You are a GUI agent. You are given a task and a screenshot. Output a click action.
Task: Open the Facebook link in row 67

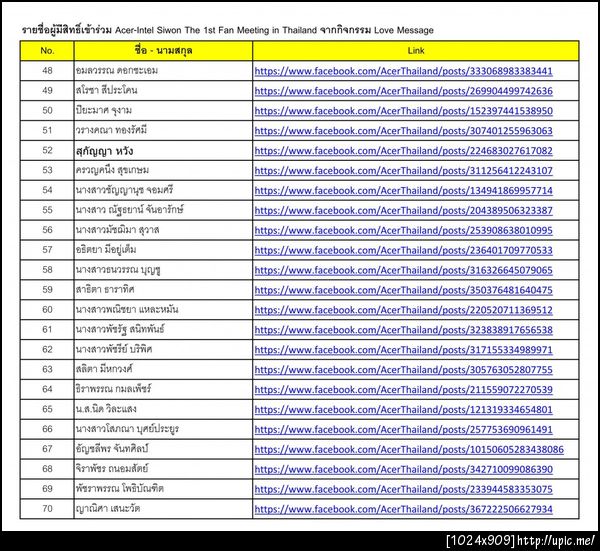coord(409,449)
